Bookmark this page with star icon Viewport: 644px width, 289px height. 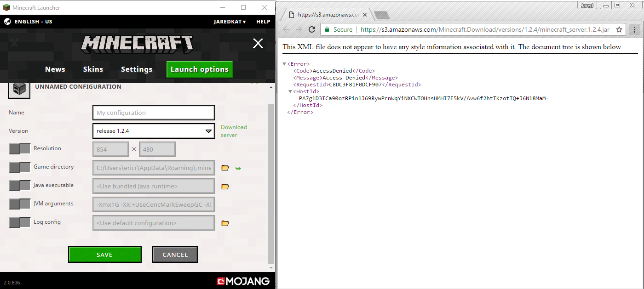click(x=619, y=29)
